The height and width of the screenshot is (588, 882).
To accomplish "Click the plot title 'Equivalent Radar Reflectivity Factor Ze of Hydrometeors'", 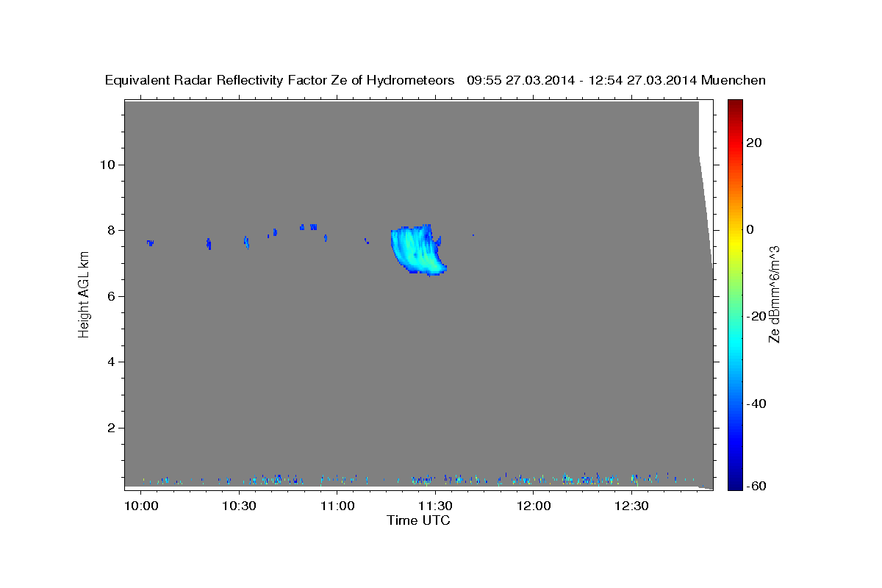I will pos(280,80).
